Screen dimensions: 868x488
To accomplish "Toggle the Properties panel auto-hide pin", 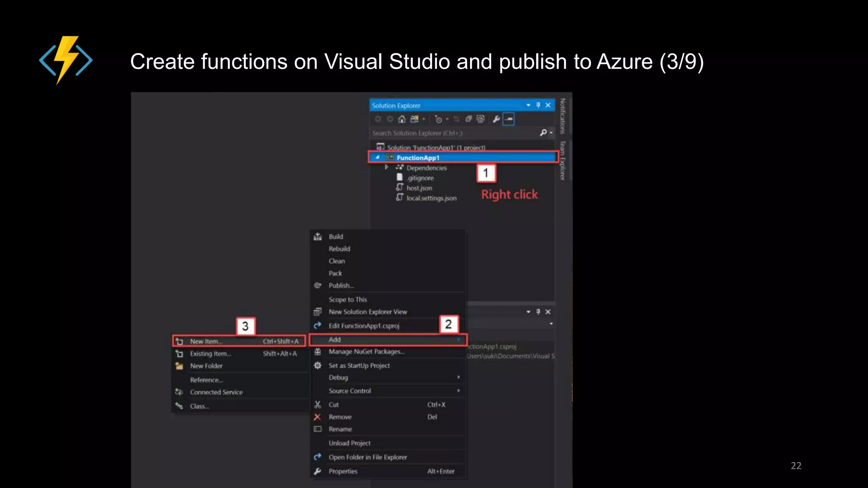I will coord(538,312).
